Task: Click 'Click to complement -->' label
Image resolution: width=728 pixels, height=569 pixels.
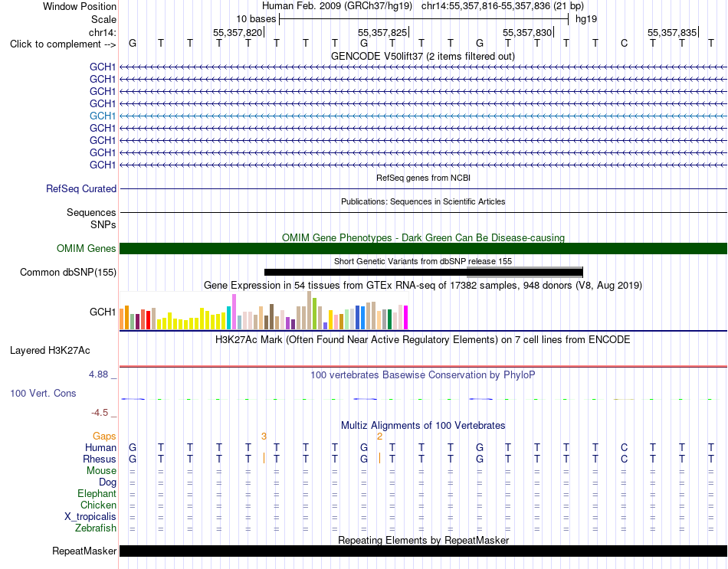Action: pyautogui.click(x=63, y=44)
